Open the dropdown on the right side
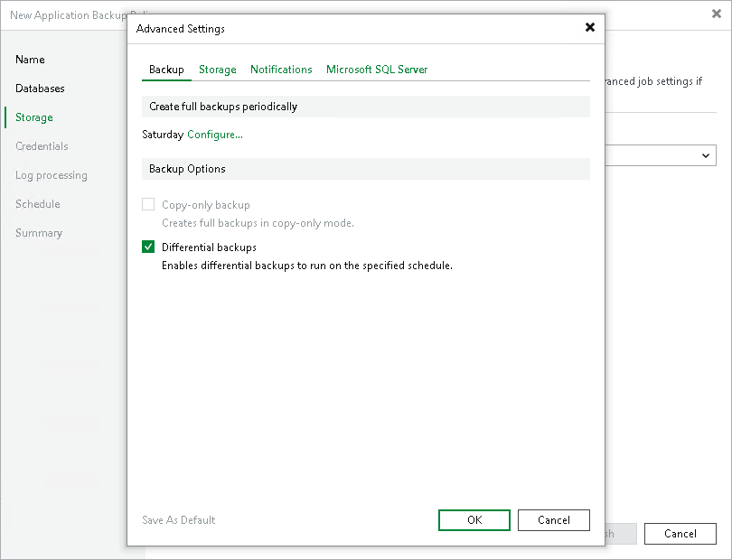 tap(707, 155)
